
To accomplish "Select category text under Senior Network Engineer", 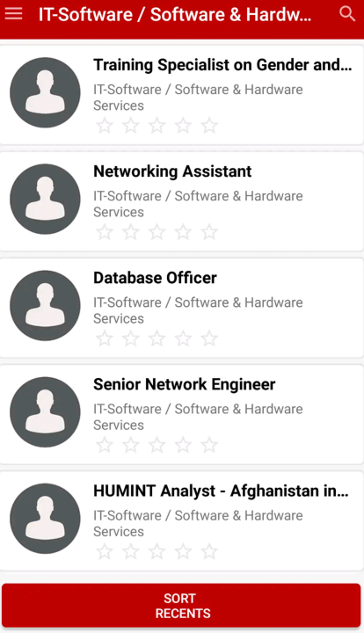I will click(198, 417).
